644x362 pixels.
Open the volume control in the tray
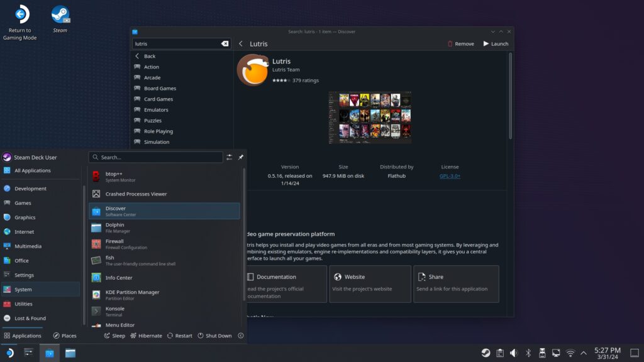click(514, 353)
